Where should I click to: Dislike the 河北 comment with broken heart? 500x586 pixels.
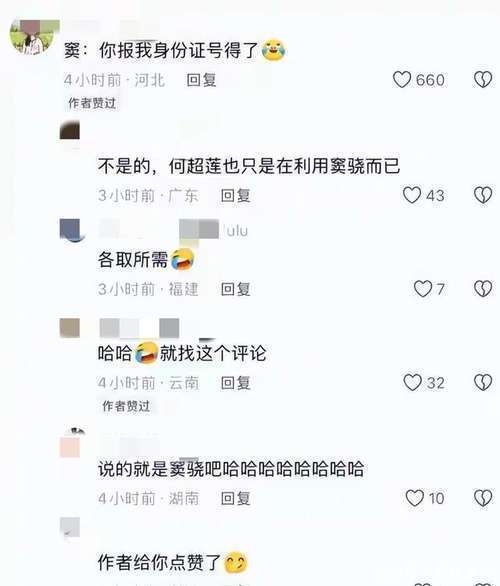coord(483,80)
